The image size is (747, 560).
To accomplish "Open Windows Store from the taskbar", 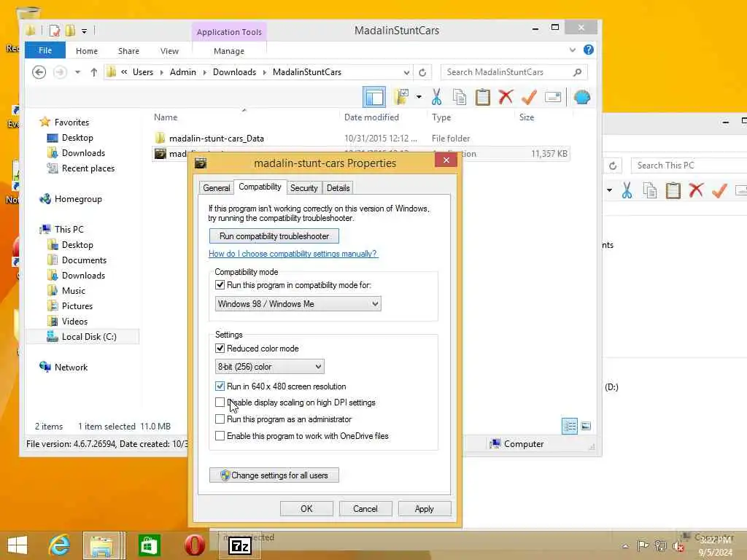I will [x=149, y=545].
